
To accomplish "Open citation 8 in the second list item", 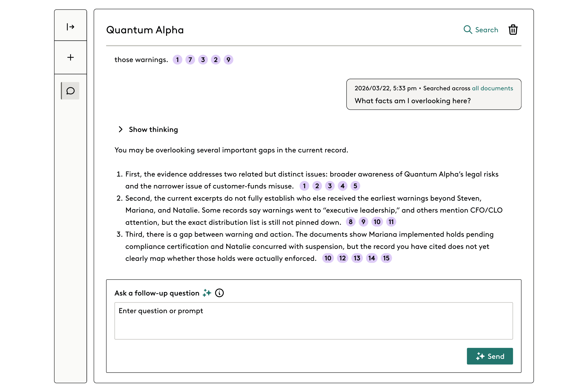I will click(x=350, y=222).
